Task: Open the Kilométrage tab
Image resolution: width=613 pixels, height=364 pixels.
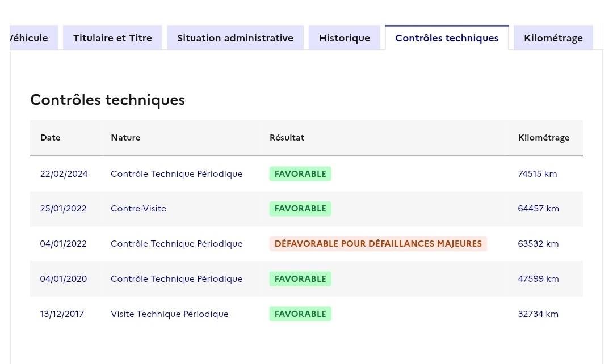Action: click(553, 38)
